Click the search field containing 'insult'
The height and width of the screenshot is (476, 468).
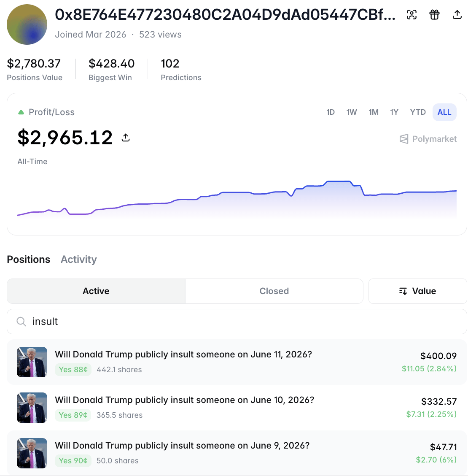[x=237, y=322]
